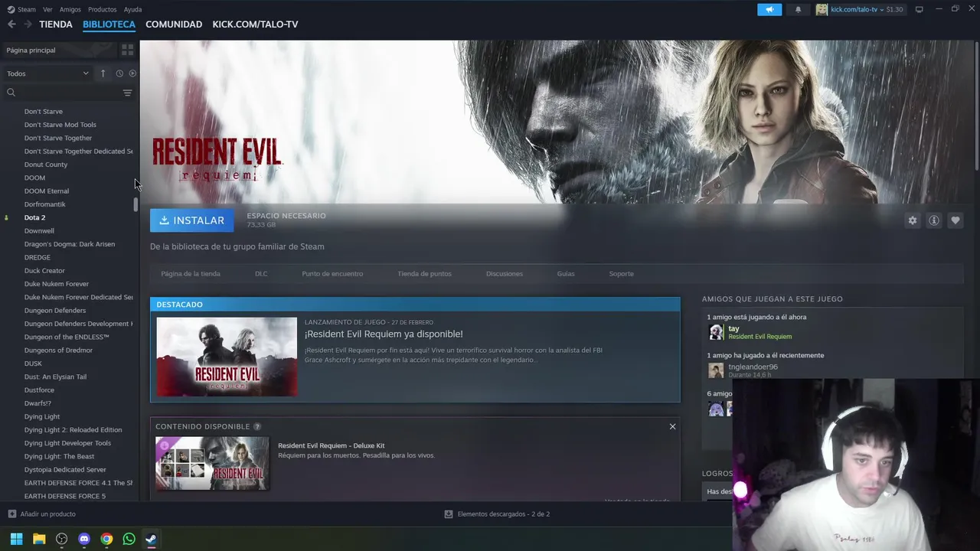Open the featured Resident Evil Requiem news thumbnail

[x=227, y=357]
